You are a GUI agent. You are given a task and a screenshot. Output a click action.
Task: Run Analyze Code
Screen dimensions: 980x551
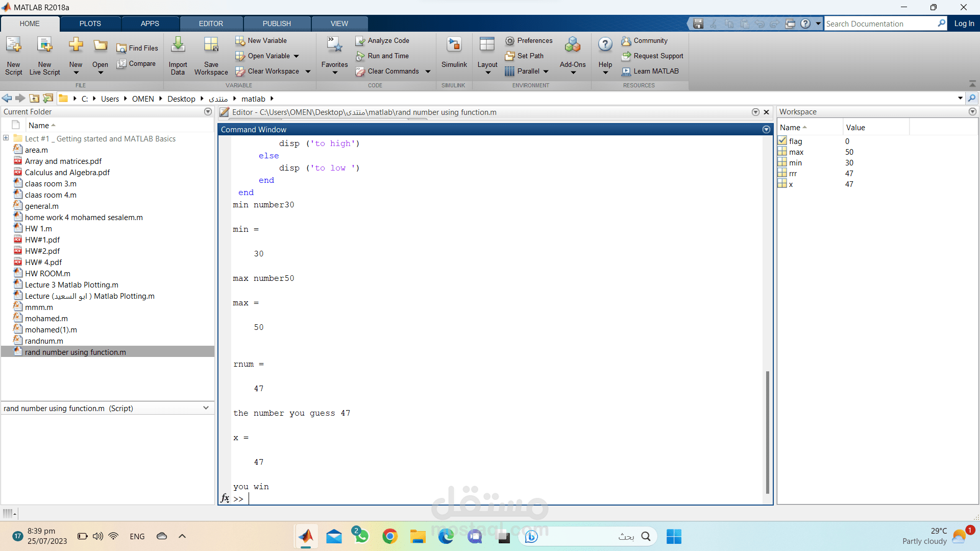coord(382,40)
